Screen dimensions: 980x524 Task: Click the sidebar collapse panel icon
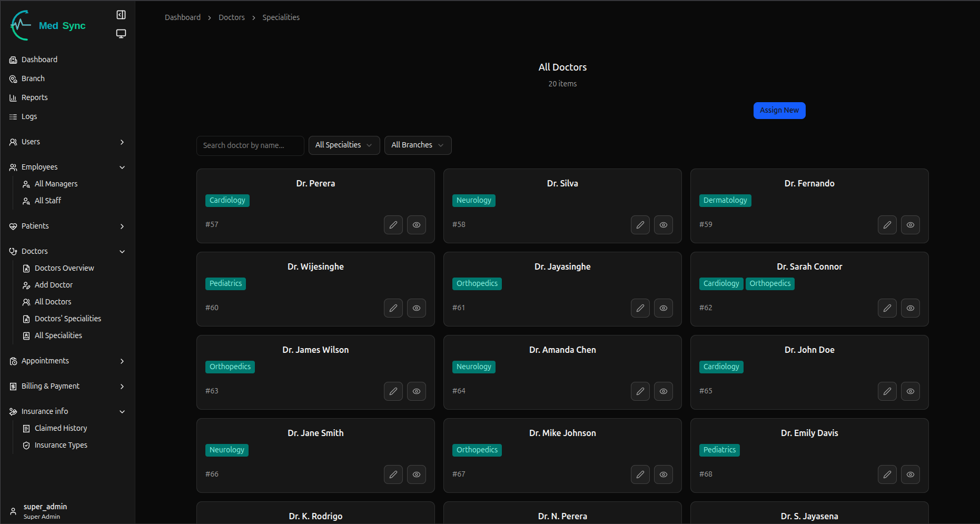point(121,15)
